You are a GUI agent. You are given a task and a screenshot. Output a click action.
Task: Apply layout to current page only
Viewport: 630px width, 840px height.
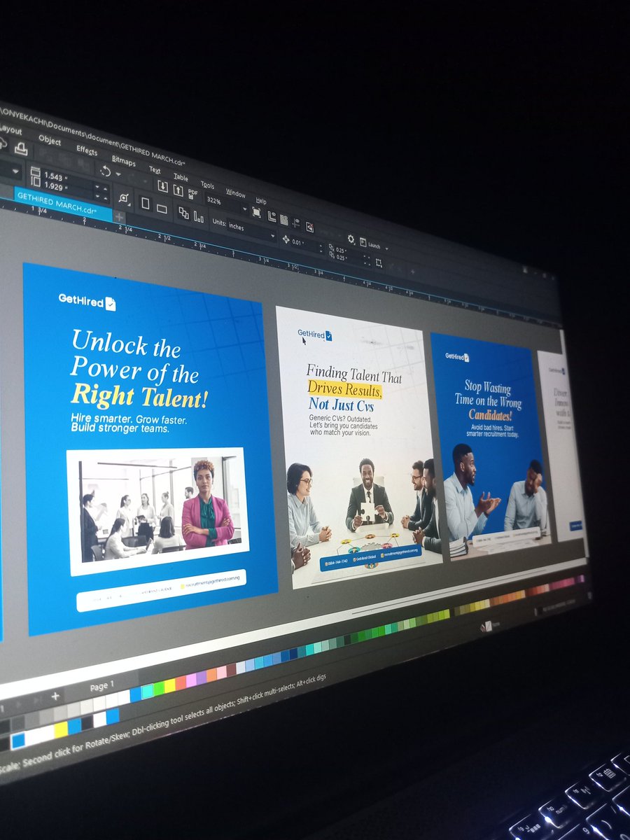[x=199, y=217]
